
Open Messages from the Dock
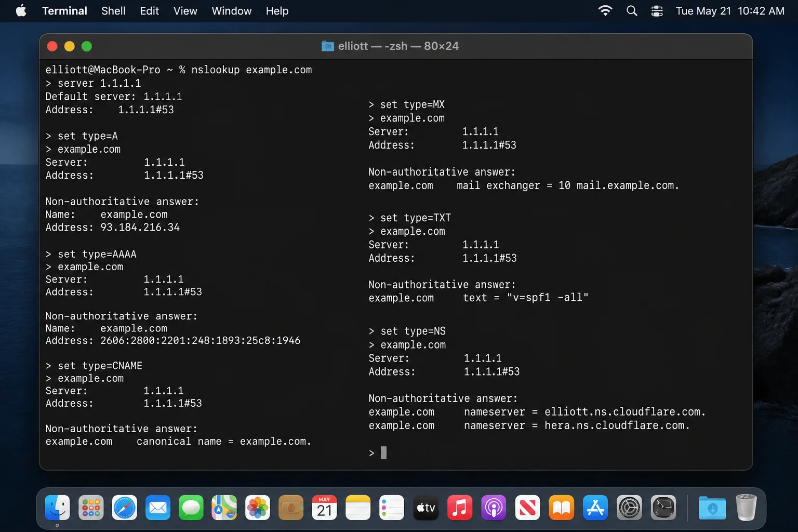tap(191, 508)
